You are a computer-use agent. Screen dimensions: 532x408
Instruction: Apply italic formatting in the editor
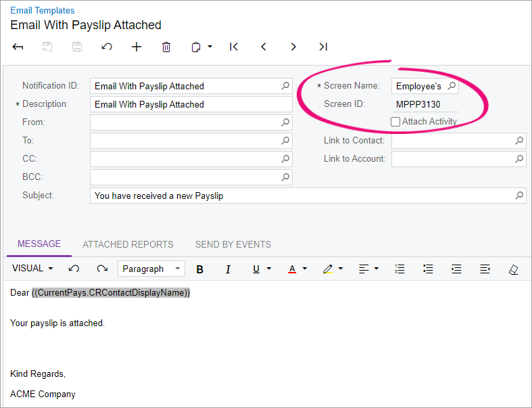[x=228, y=269]
